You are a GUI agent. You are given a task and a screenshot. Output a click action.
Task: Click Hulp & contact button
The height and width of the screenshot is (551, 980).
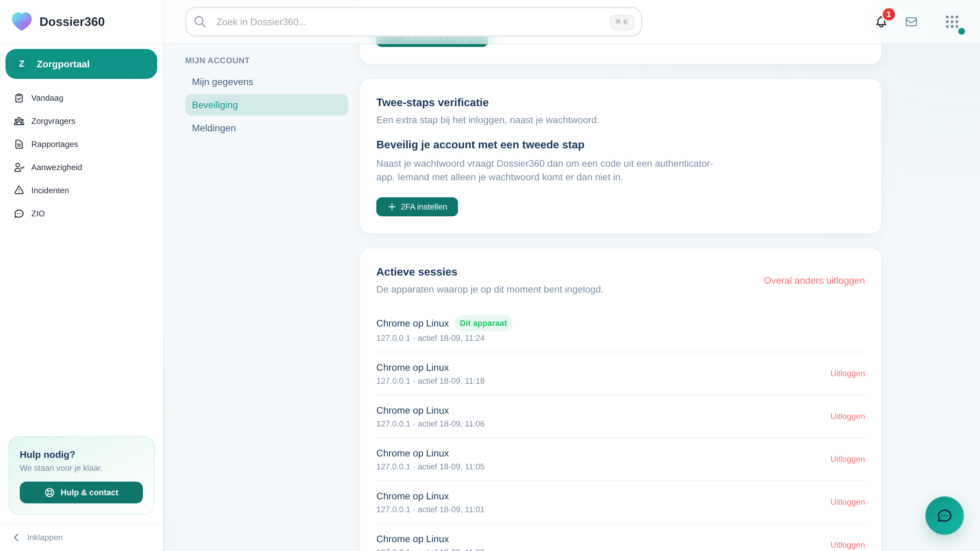click(81, 492)
